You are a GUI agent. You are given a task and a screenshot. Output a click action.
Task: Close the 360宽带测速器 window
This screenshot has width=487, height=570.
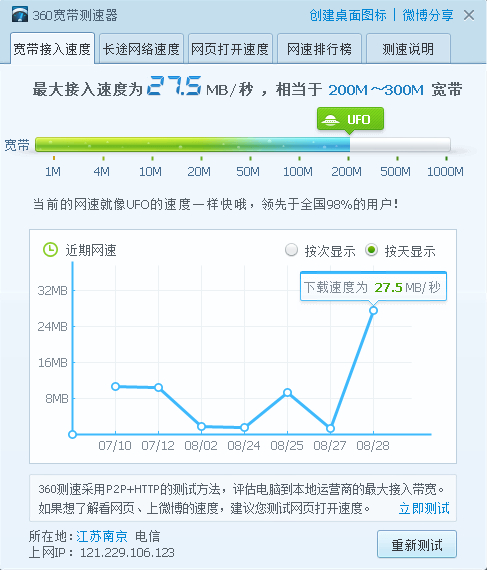469,15
